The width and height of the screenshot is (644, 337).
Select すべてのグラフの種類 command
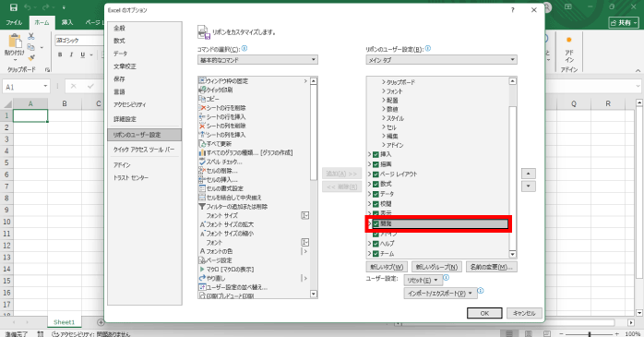click(253, 153)
